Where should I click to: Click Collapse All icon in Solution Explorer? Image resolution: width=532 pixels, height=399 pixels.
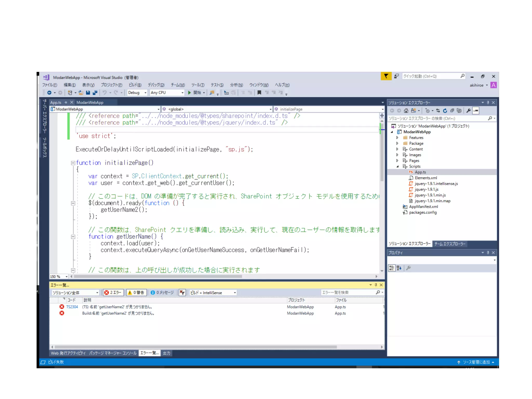pos(452,111)
